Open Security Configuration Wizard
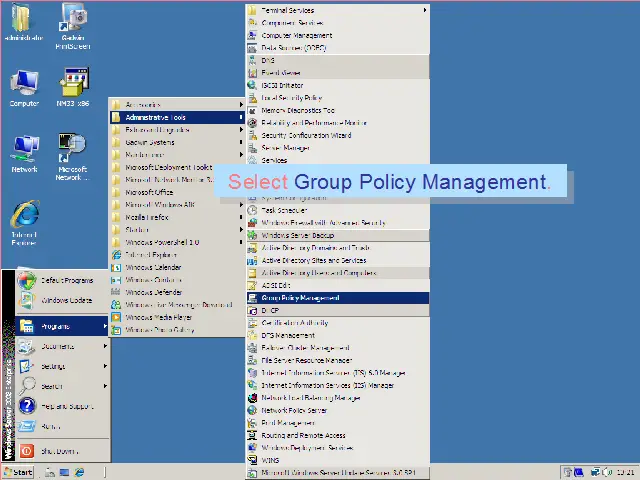Viewport: 640px width, 480px height. coord(338,135)
